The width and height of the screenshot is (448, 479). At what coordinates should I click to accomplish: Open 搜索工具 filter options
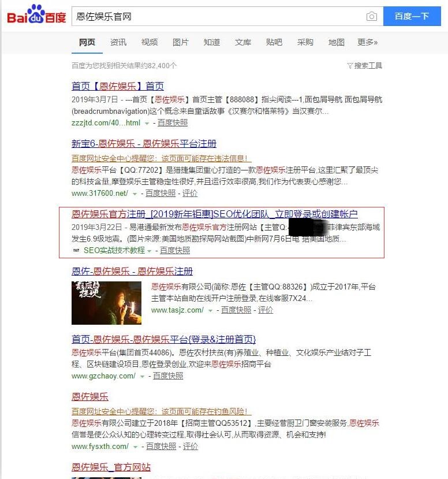(x=365, y=66)
